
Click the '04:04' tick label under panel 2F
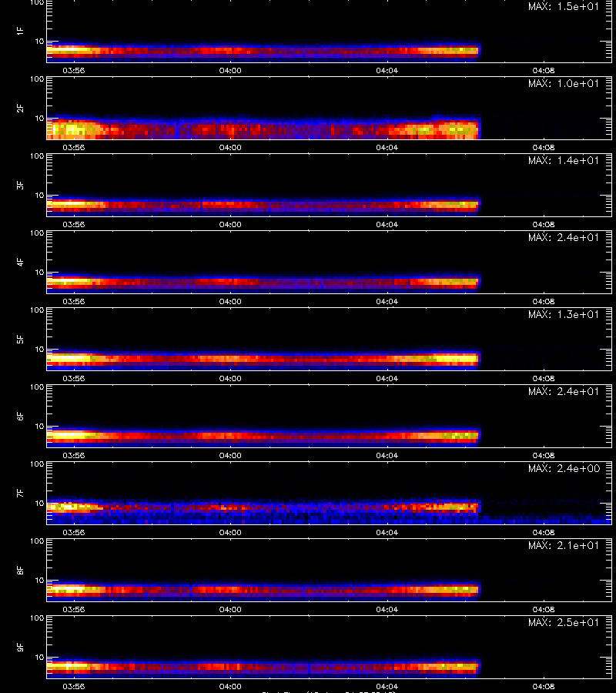(x=387, y=148)
